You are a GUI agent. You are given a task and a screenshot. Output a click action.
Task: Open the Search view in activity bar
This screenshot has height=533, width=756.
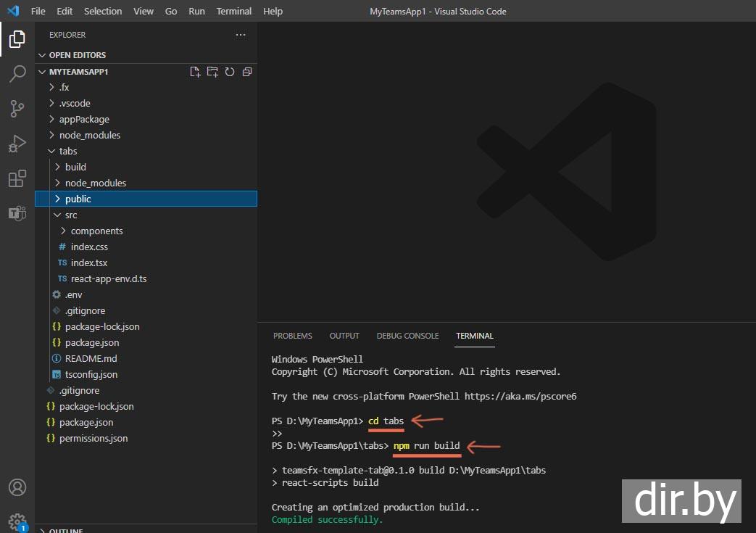tap(17, 74)
